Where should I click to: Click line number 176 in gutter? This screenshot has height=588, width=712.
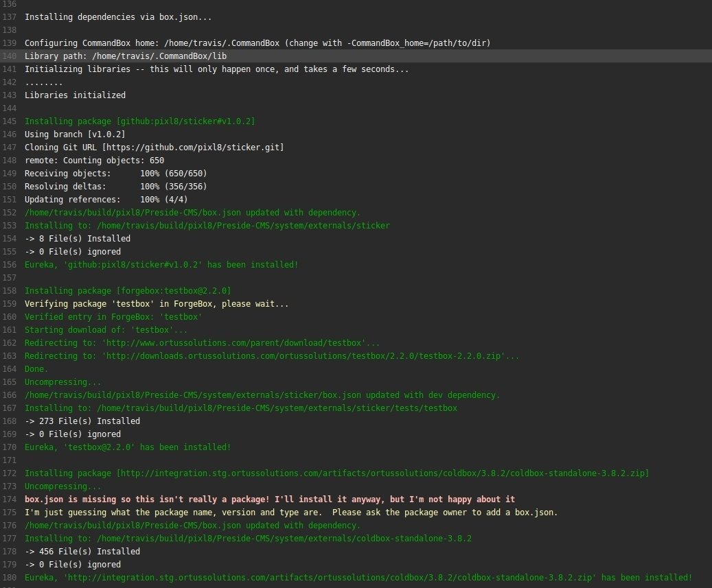point(9,526)
